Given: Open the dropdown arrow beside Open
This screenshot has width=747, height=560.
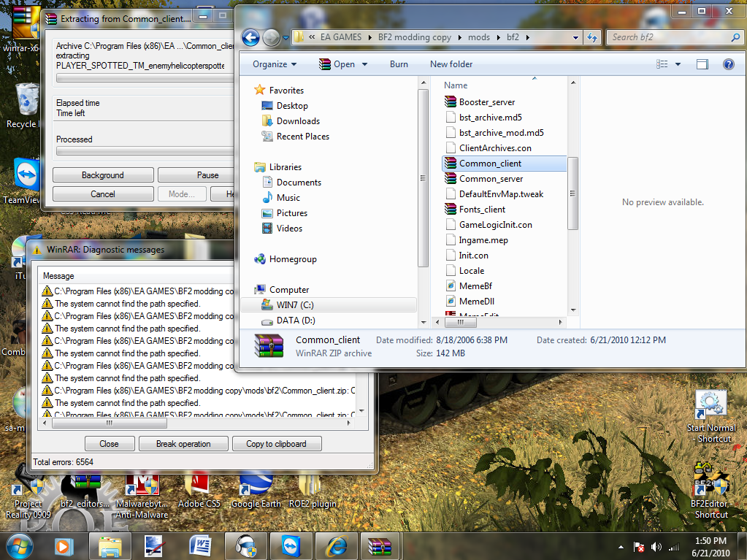Looking at the screenshot, I should point(370,64).
